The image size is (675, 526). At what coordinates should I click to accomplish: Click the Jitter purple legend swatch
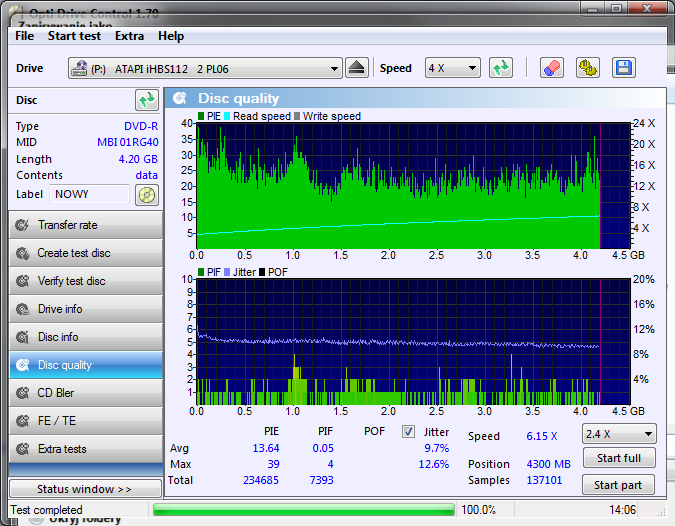[227, 272]
